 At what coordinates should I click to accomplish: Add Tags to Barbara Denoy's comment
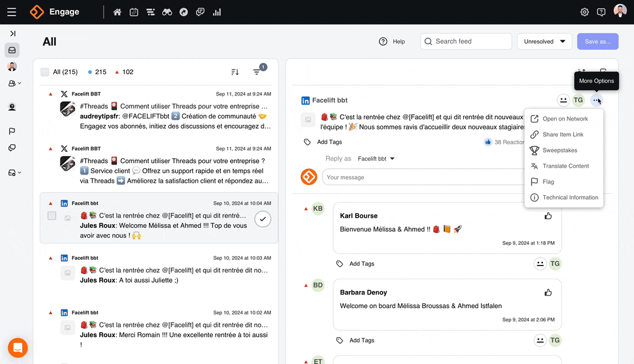pyautogui.click(x=356, y=340)
